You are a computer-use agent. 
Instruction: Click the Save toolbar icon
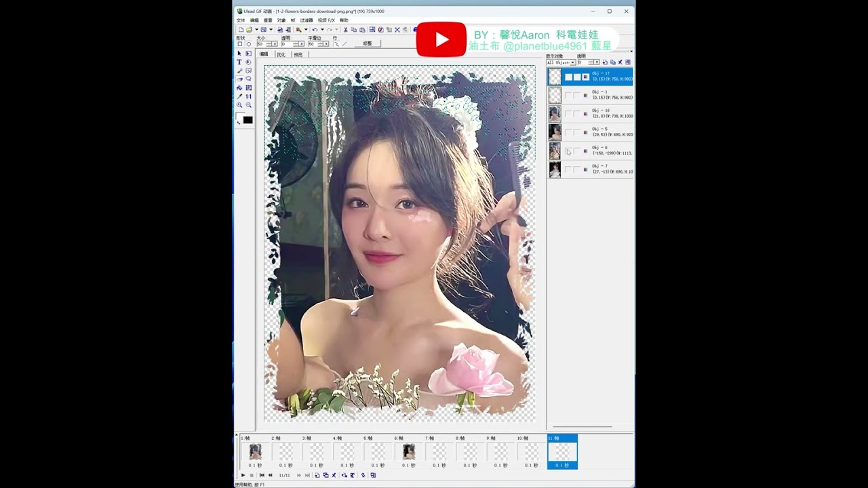tap(264, 30)
